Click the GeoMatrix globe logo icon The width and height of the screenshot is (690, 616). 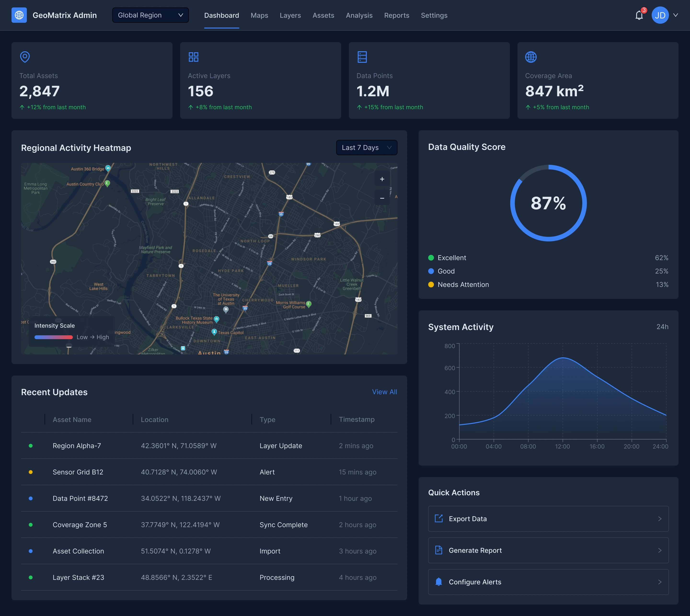pos(19,15)
